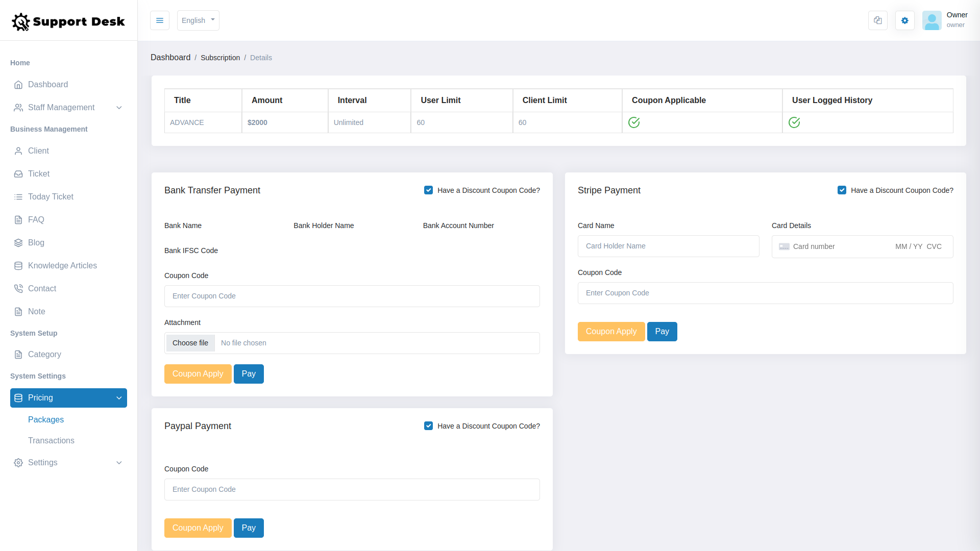Click the Owner profile avatar
This screenshot has height=551, width=980.
932,20
